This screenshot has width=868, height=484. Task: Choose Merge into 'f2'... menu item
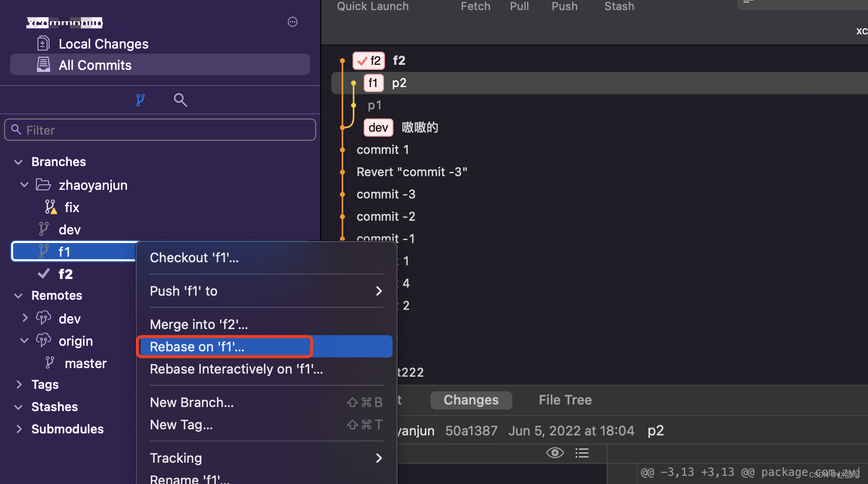266,325
